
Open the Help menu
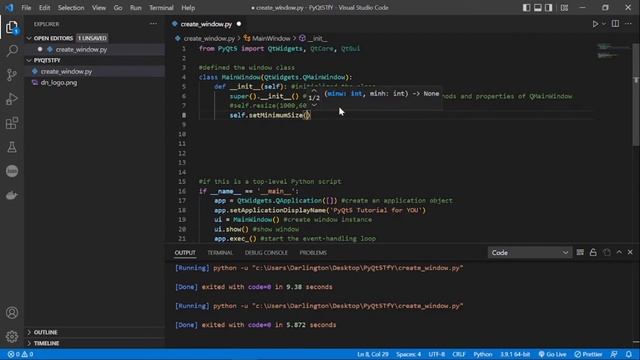(x=188, y=8)
